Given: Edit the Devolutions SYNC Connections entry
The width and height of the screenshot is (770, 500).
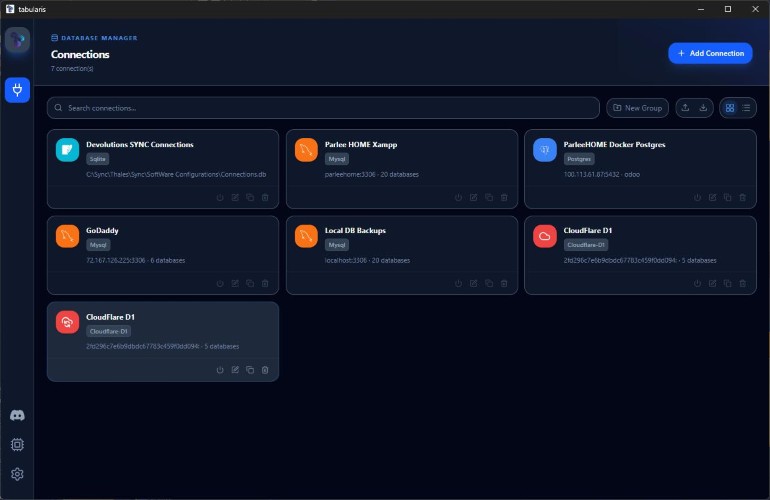Looking at the screenshot, I should point(235,197).
